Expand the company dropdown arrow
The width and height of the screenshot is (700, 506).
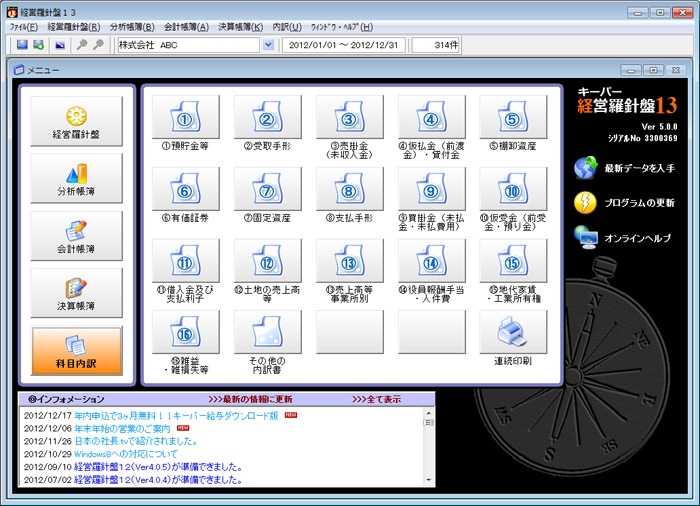pyautogui.click(x=268, y=45)
